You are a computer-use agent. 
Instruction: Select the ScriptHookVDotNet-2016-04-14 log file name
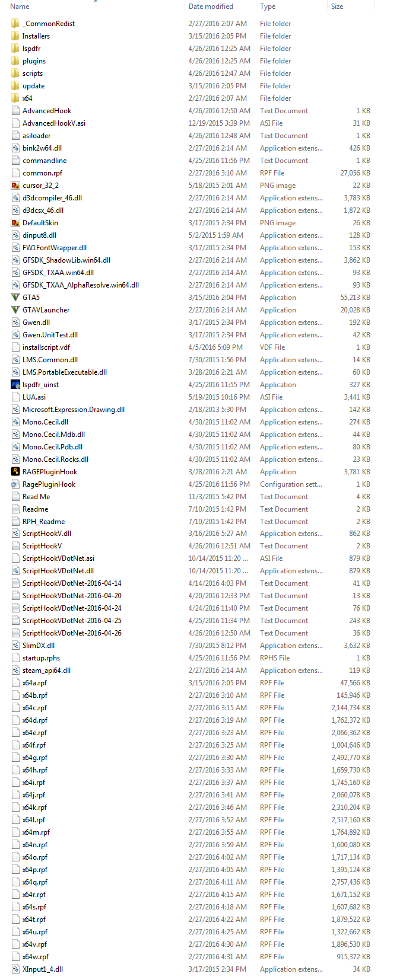click(x=72, y=583)
